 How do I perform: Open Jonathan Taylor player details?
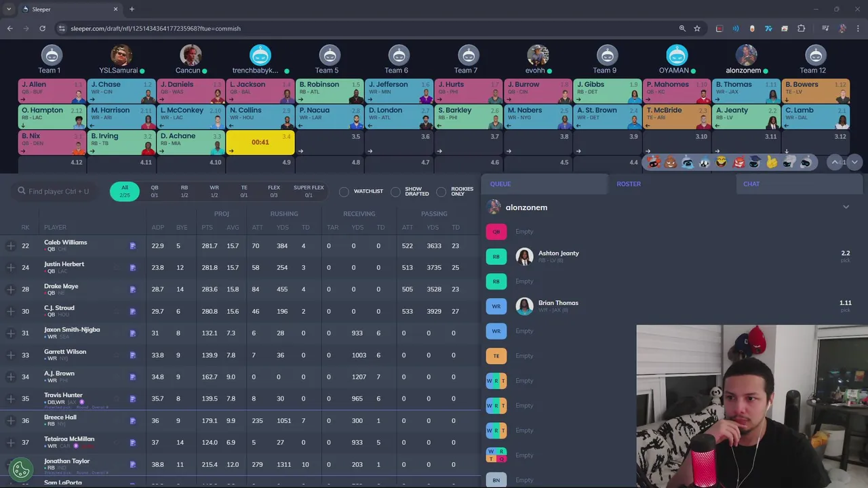(x=67, y=461)
